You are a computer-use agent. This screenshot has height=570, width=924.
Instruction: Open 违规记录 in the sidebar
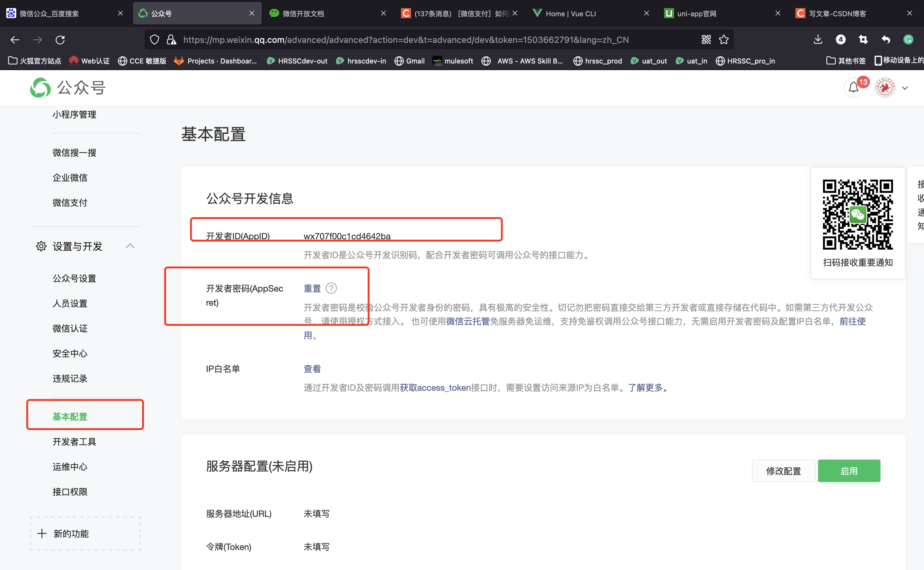[70, 378]
